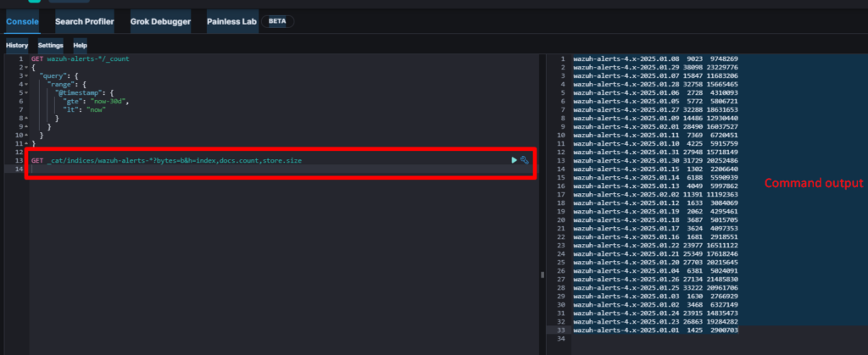The height and width of the screenshot is (355, 868).
Task: Select output row wazuh-alerts-4.x-2025.01.17
Action: click(x=655, y=229)
